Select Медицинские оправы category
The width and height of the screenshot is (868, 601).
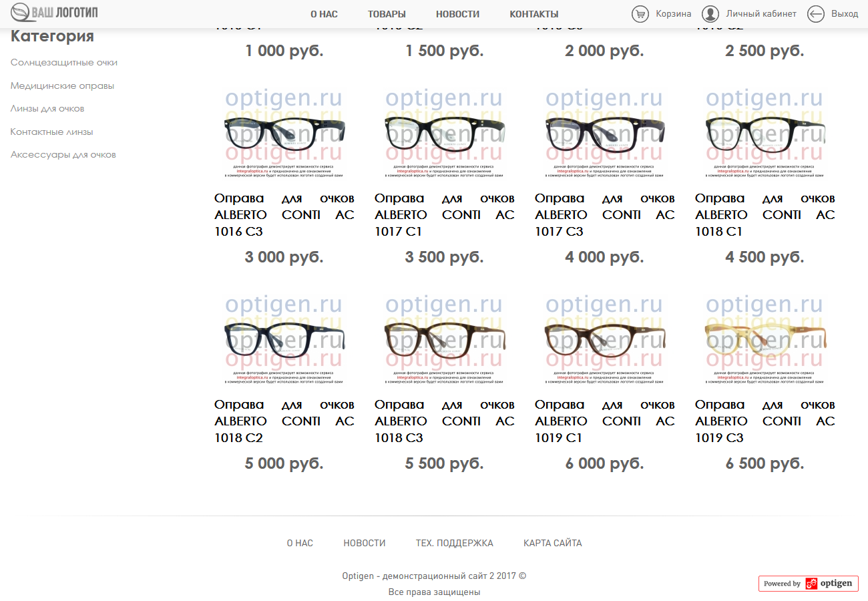pyautogui.click(x=62, y=86)
